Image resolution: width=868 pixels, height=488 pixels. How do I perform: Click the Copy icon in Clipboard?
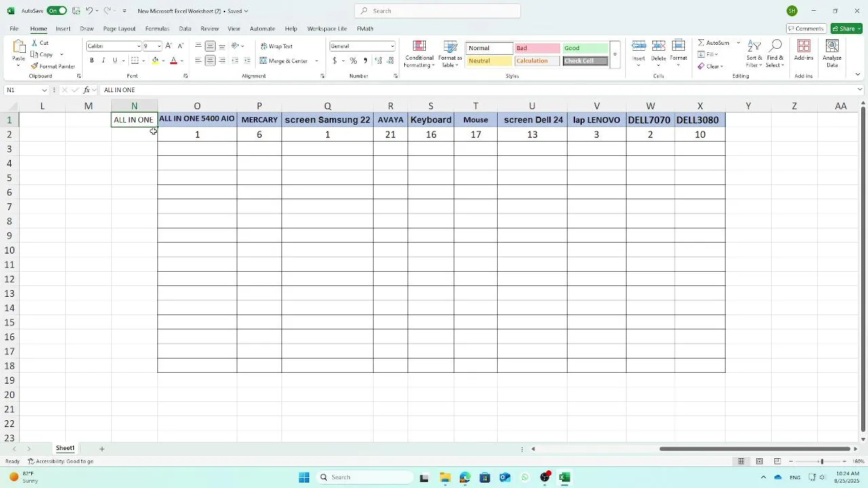pos(35,54)
